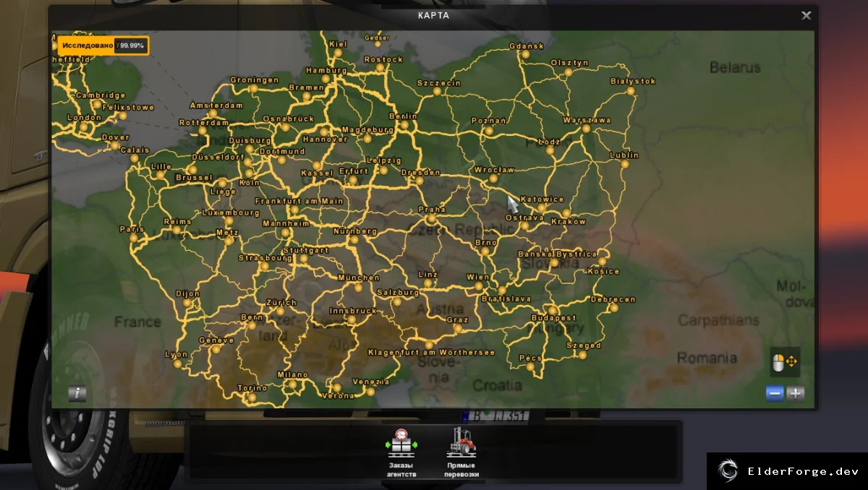Select the Szczecin label

[439, 83]
